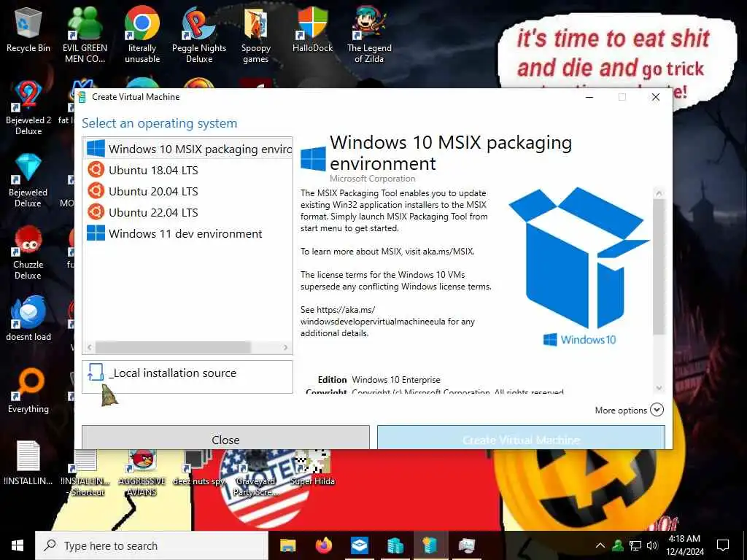Select the Everything search shortcut

click(x=28, y=391)
